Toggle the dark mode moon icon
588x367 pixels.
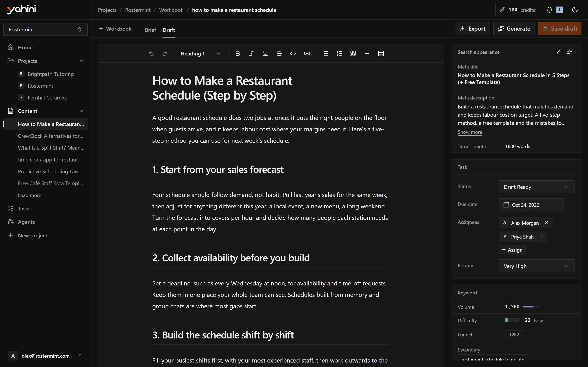[575, 10]
